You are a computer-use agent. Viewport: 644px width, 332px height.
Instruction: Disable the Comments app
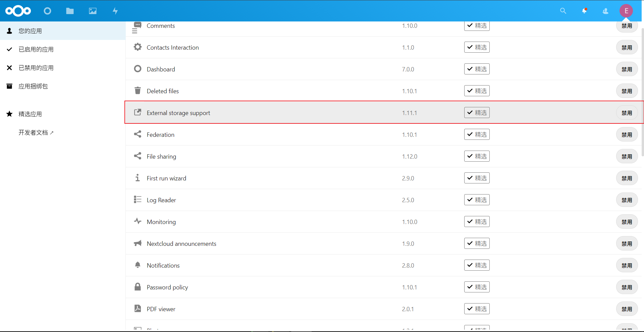627,26
